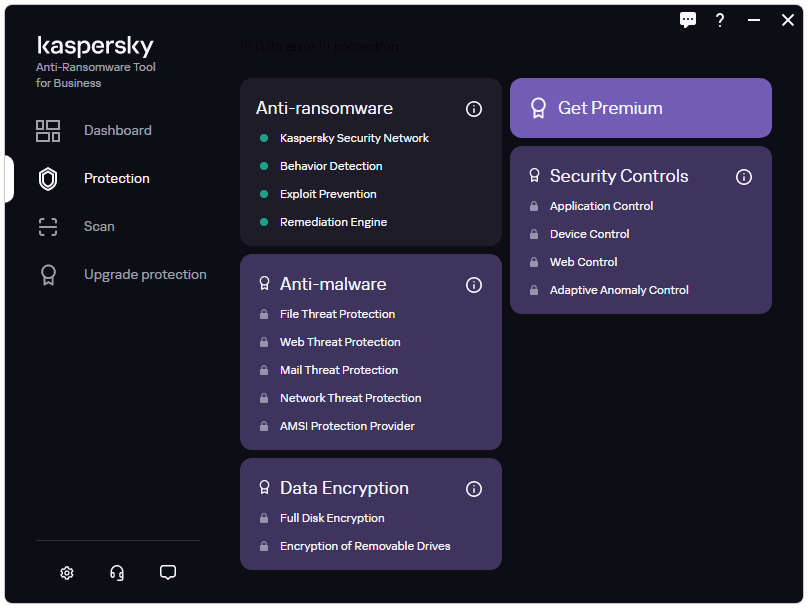The image size is (809, 610).
Task: Select Kaspersky Security Network item
Action: (354, 138)
